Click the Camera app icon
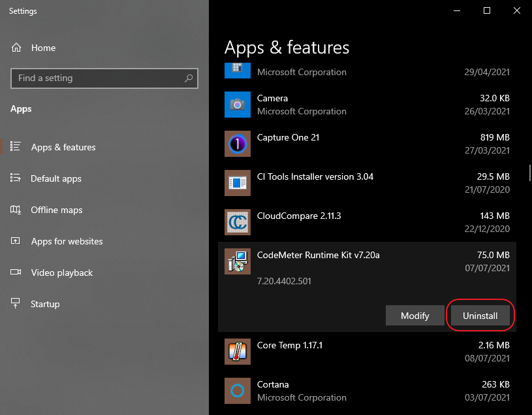Viewport: 532px width, 415px height. [238, 105]
